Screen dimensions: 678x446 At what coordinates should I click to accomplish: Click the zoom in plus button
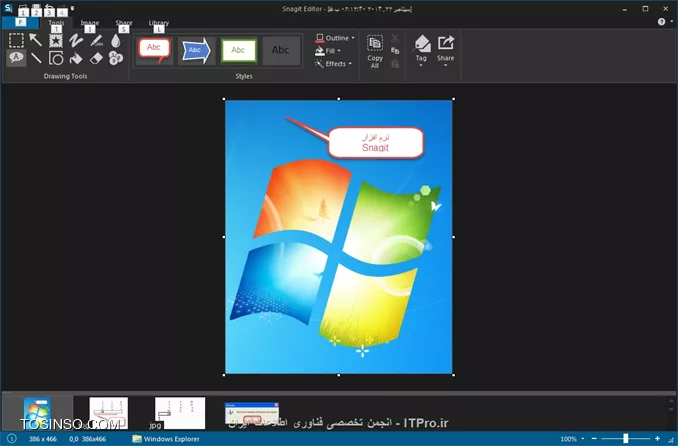click(657, 439)
